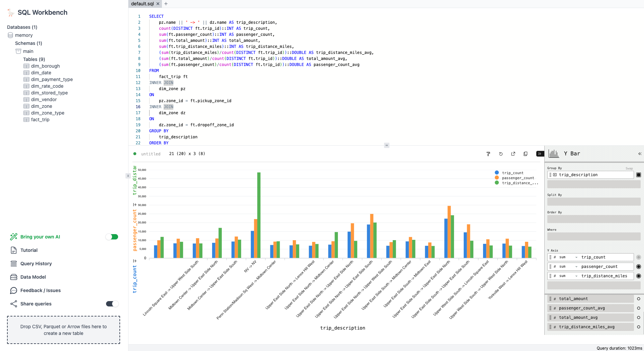
Task: Click the dim_date table icon
Action: pyautogui.click(x=26, y=73)
